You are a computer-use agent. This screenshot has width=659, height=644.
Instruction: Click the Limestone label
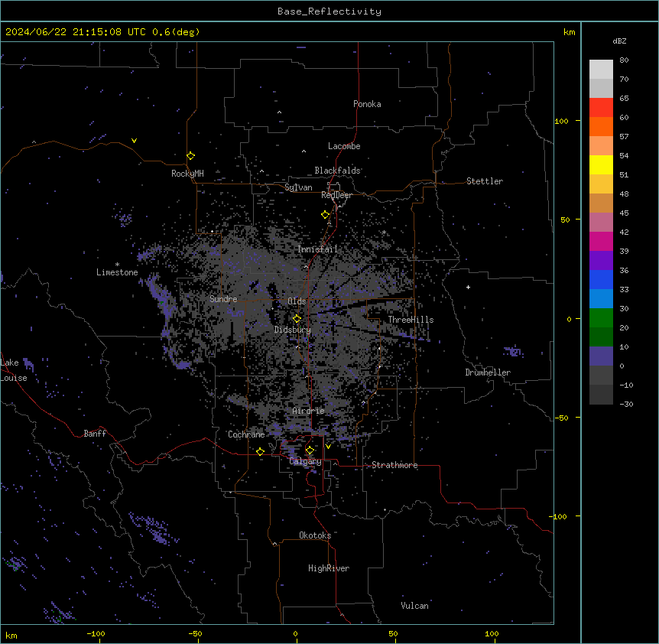[117, 272]
